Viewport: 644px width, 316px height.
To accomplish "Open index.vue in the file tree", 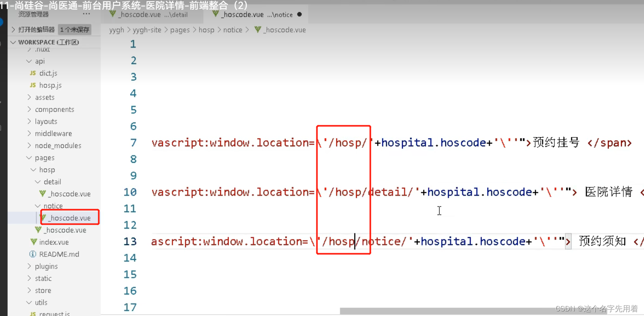I will [x=54, y=242].
